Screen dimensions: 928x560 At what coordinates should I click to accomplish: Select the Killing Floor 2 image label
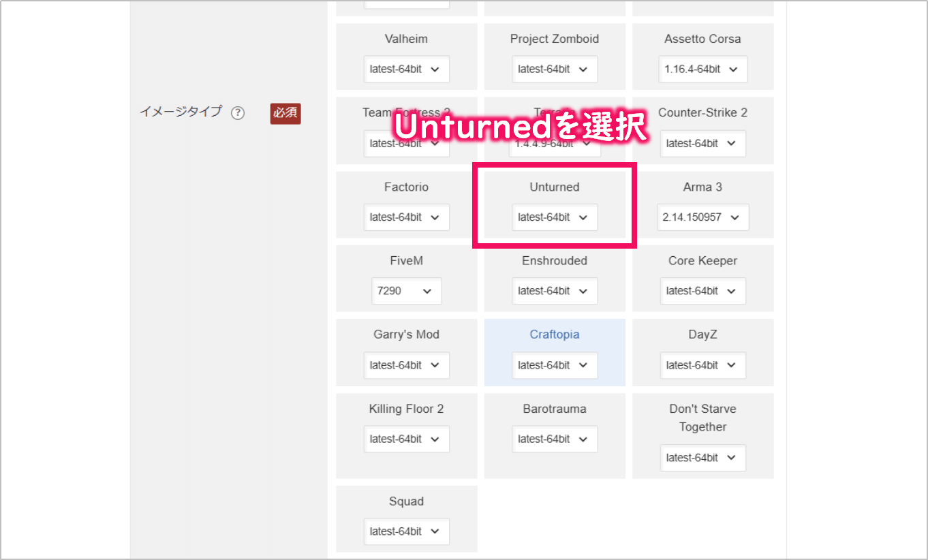tap(406, 409)
